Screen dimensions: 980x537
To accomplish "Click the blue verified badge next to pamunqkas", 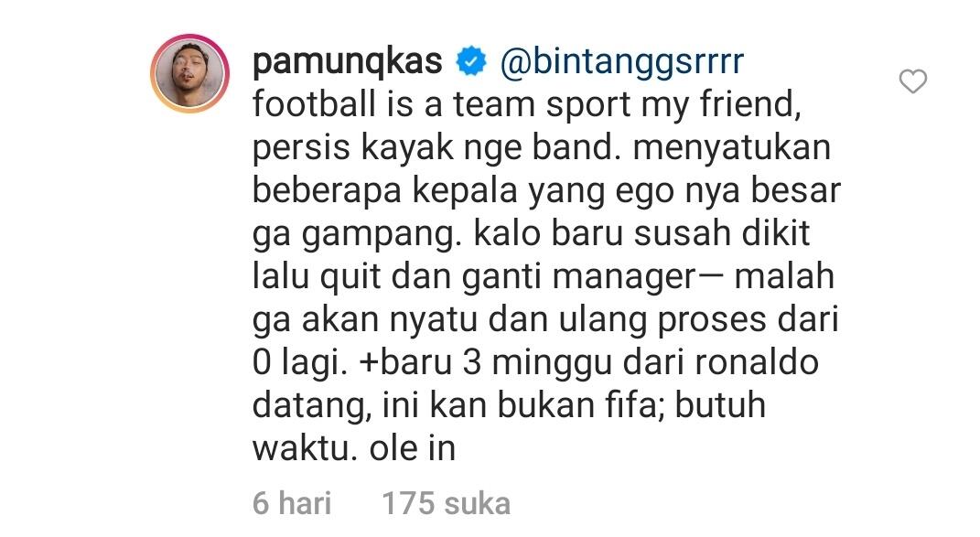I will (471, 62).
